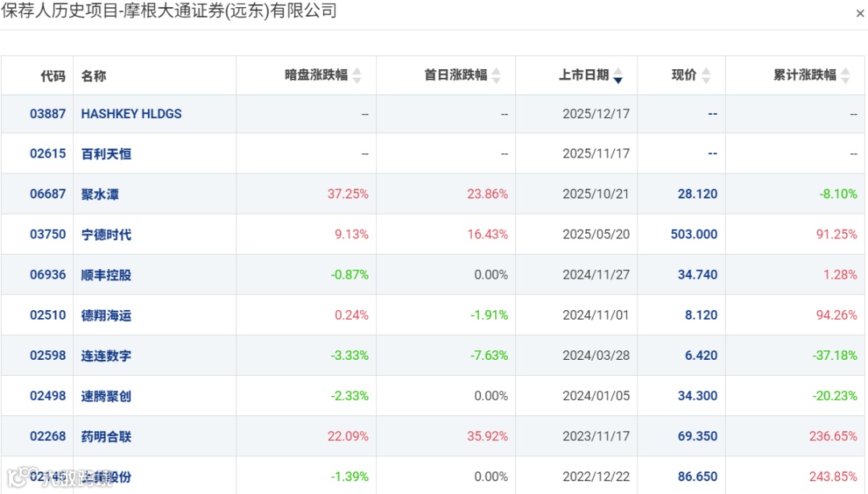Select listing date 2025/11/17

point(596,153)
